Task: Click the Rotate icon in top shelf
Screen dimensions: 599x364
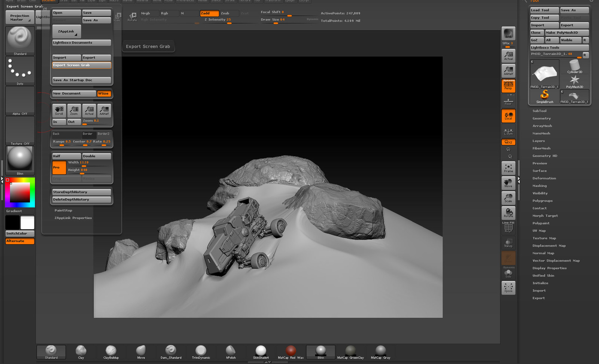Action: tap(133, 17)
